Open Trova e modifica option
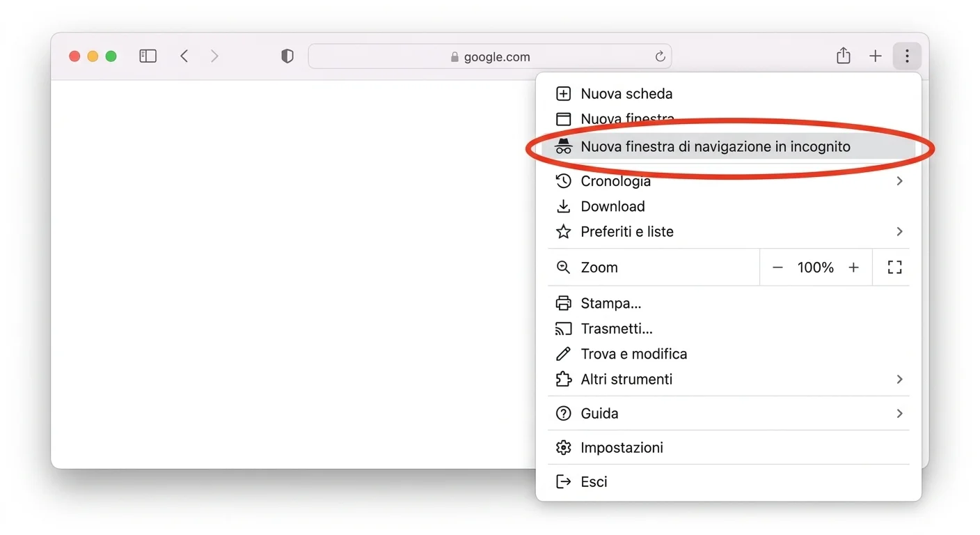This screenshot has width=980, height=535. tap(728, 354)
